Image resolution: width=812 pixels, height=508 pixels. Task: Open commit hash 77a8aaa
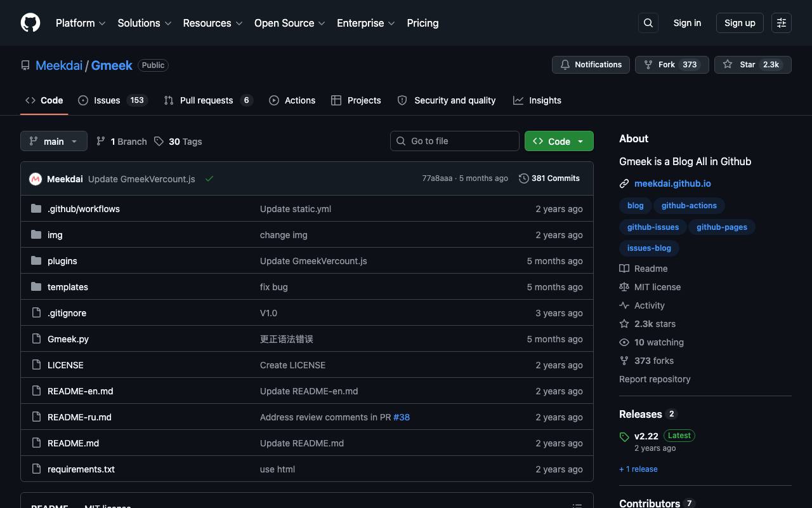(437, 178)
